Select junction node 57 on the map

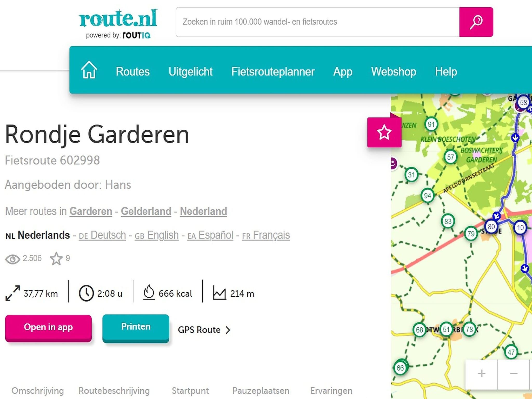[450, 157]
